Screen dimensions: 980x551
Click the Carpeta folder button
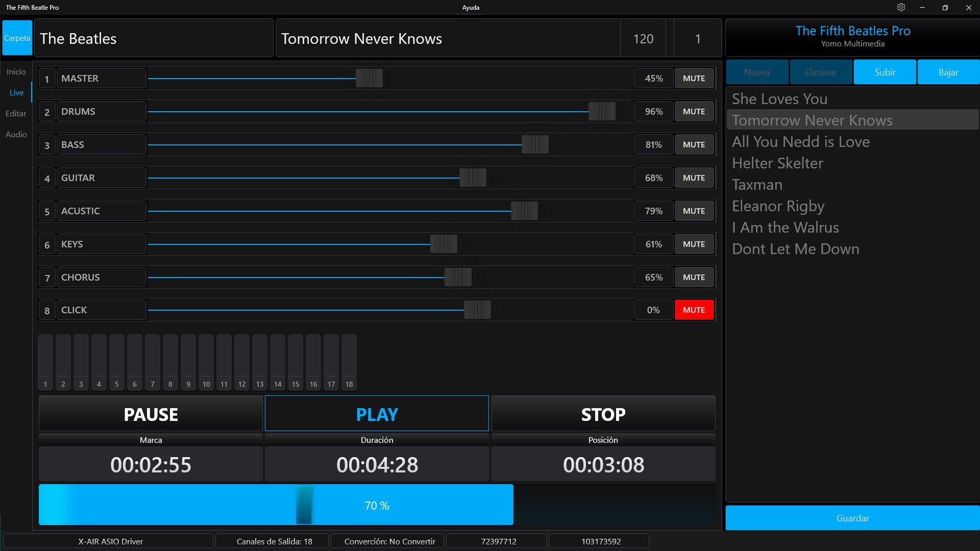pyautogui.click(x=17, y=38)
